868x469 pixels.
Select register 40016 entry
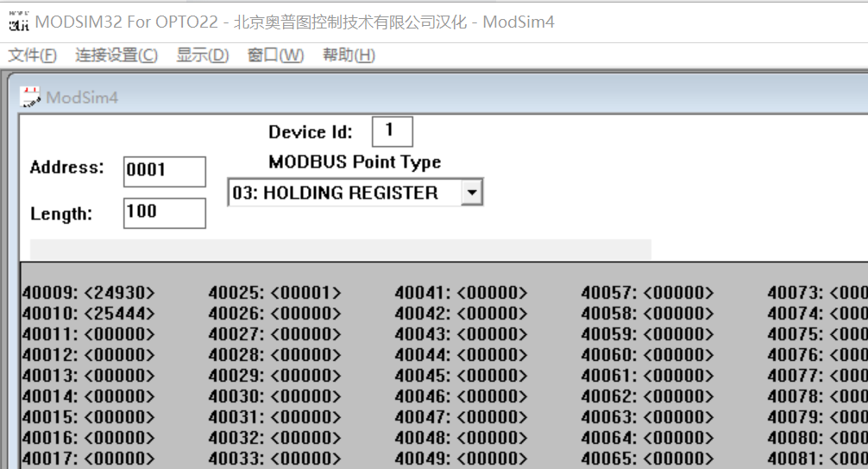point(89,438)
